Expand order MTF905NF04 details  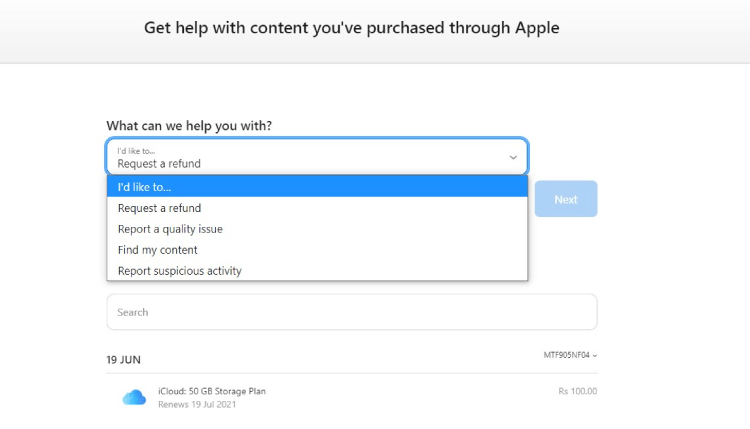click(570, 355)
